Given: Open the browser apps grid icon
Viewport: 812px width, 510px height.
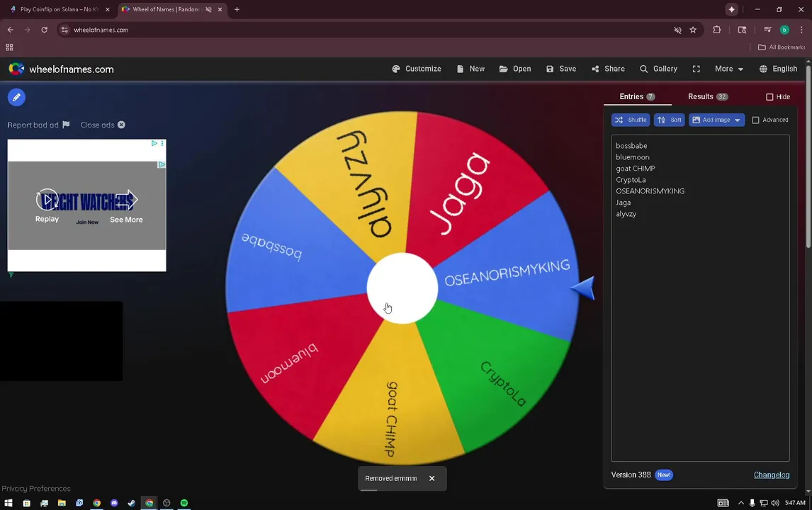Looking at the screenshot, I should tap(9, 47).
